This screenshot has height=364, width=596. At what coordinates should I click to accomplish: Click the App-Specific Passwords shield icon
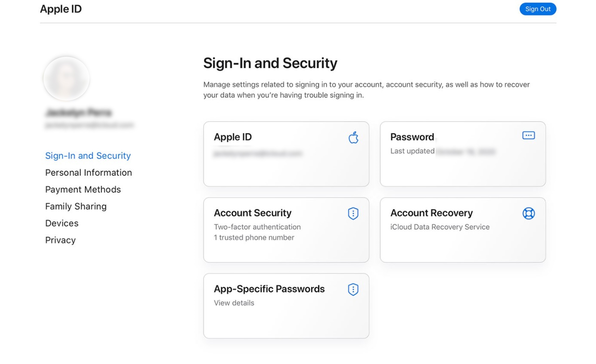pos(353,289)
